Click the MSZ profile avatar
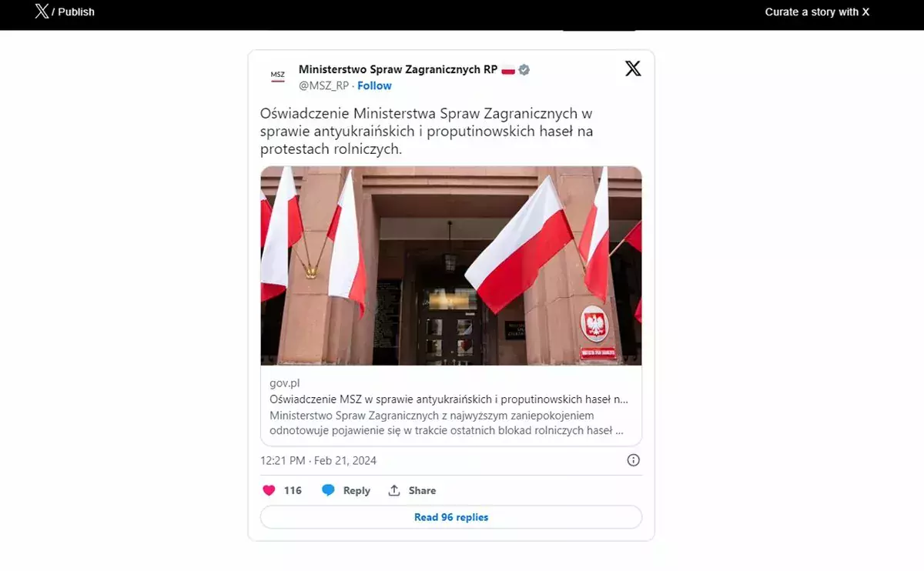 (x=277, y=75)
